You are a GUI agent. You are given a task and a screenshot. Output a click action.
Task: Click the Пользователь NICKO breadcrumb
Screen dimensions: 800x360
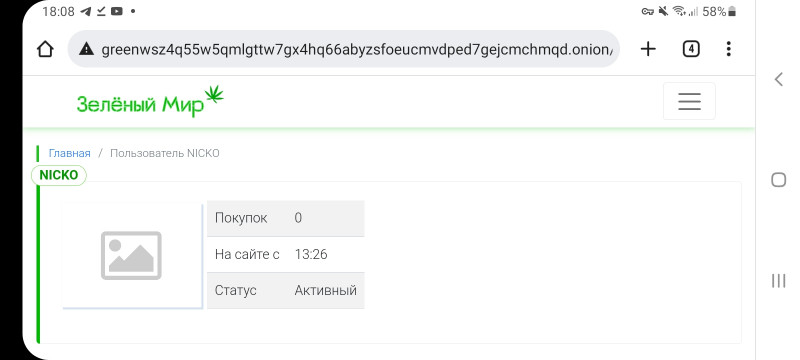(165, 153)
